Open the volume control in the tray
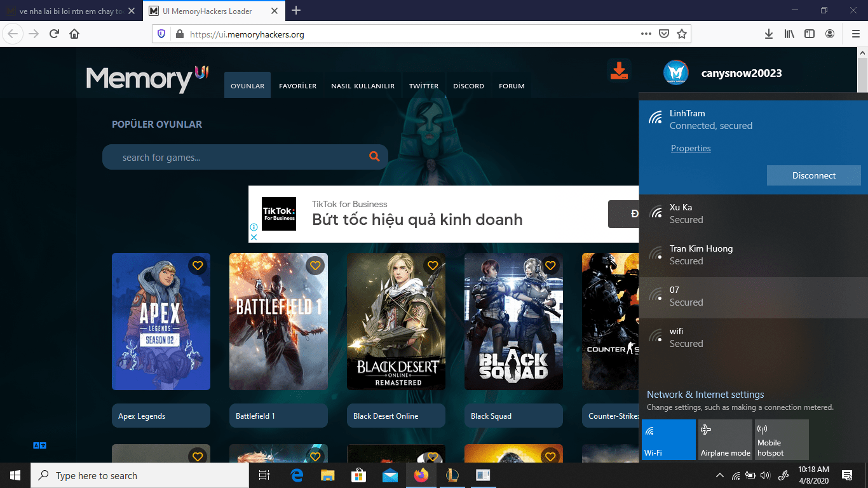 (x=765, y=475)
